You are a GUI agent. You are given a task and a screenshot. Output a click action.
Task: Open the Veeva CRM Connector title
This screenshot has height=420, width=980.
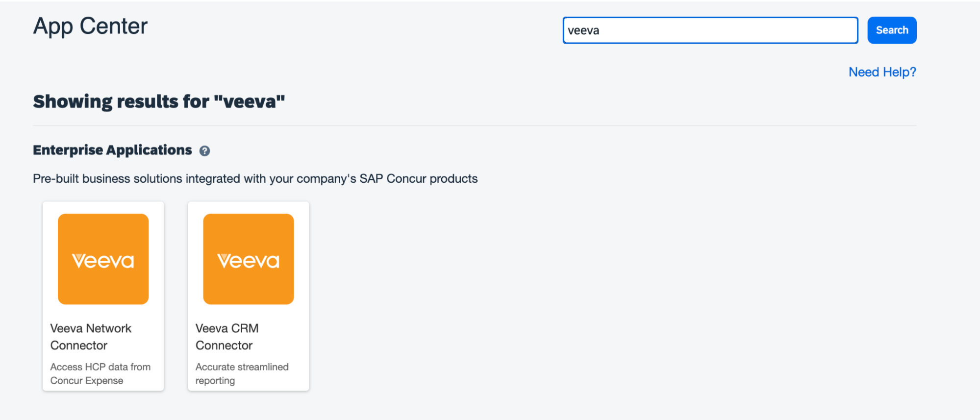tap(226, 328)
